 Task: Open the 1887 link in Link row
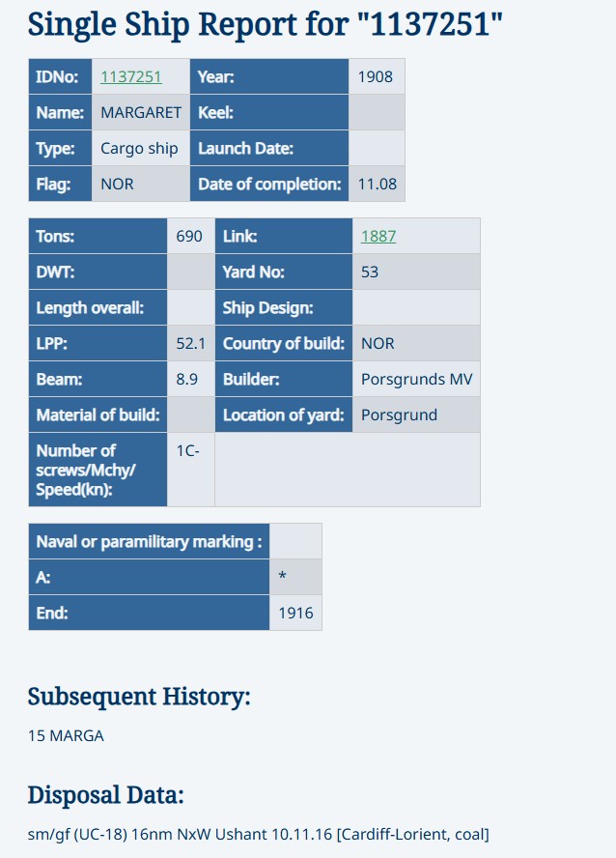point(378,237)
